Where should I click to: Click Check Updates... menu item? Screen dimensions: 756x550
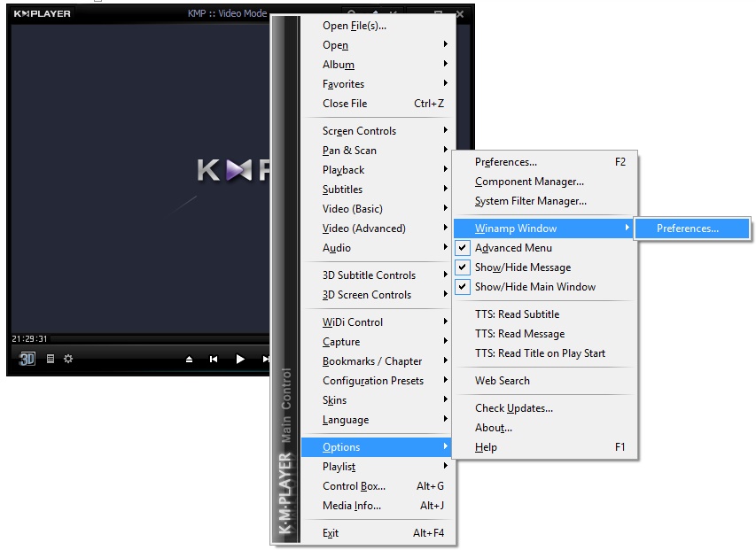tap(513, 408)
